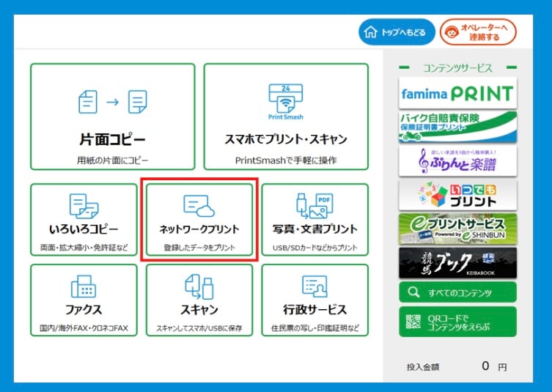The image size is (552, 392).
Task: Tap the USB and PDF photo icon
Action: 314,206
